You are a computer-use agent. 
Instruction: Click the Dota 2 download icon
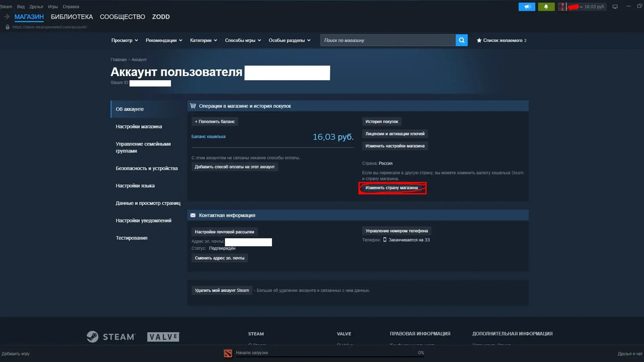click(x=228, y=353)
